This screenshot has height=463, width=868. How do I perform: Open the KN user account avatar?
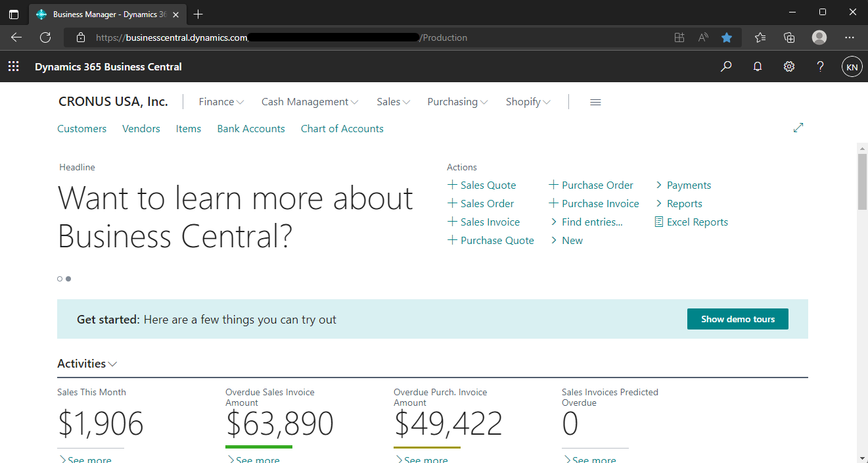(x=852, y=66)
